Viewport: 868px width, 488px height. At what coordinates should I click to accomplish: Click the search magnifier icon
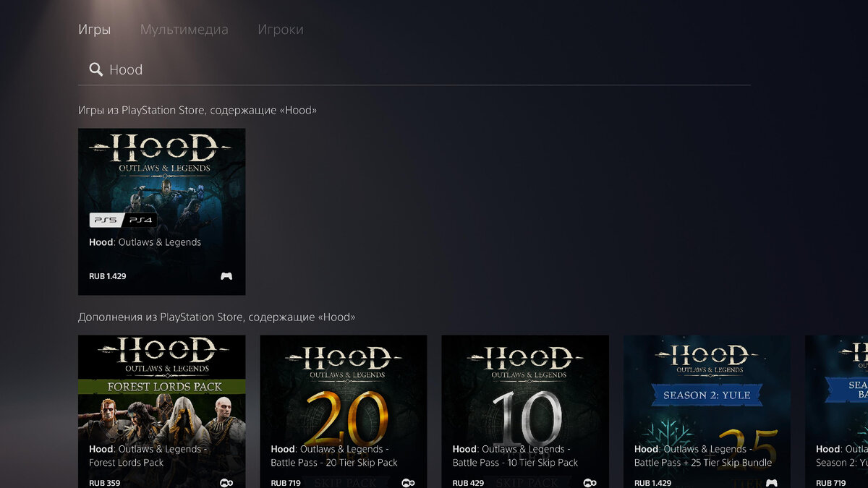[95, 69]
